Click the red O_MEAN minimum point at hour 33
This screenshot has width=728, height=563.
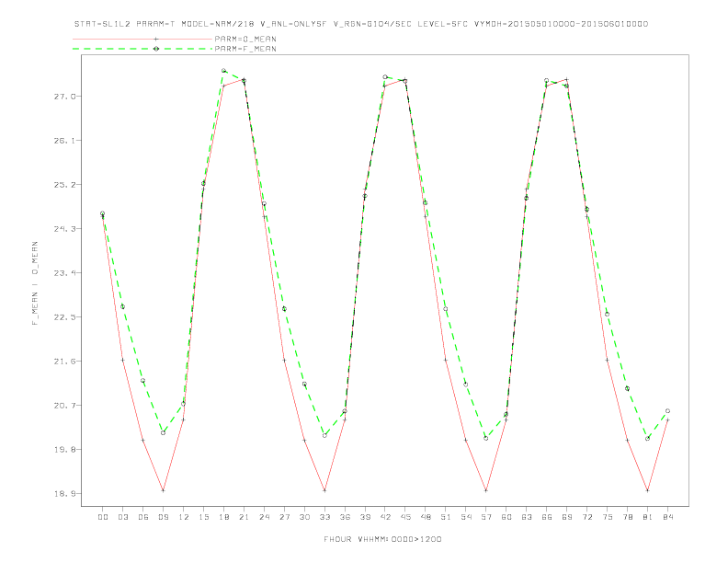click(324, 490)
